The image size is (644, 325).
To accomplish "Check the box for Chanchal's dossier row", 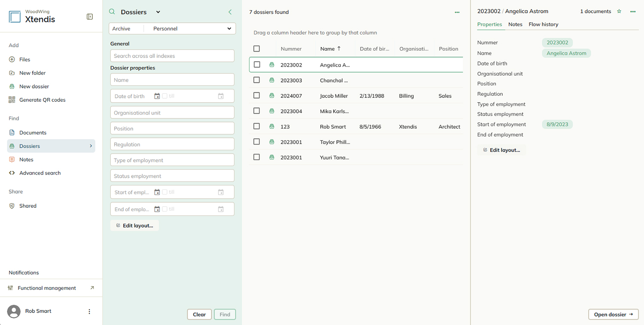I will pos(257,80).
